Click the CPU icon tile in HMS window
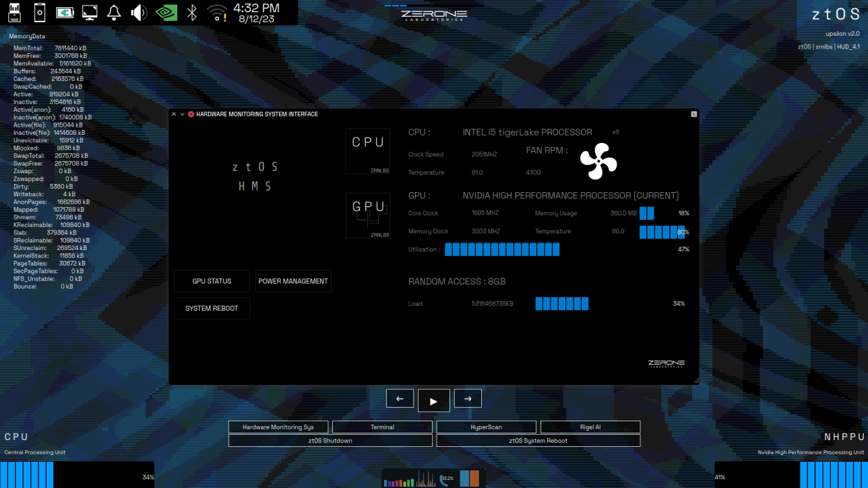Screen dimensions: 868x488 368,152
